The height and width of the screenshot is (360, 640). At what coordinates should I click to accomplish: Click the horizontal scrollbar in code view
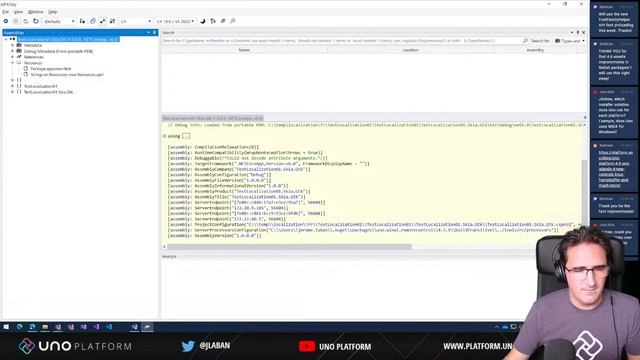[x=289, y=247]
